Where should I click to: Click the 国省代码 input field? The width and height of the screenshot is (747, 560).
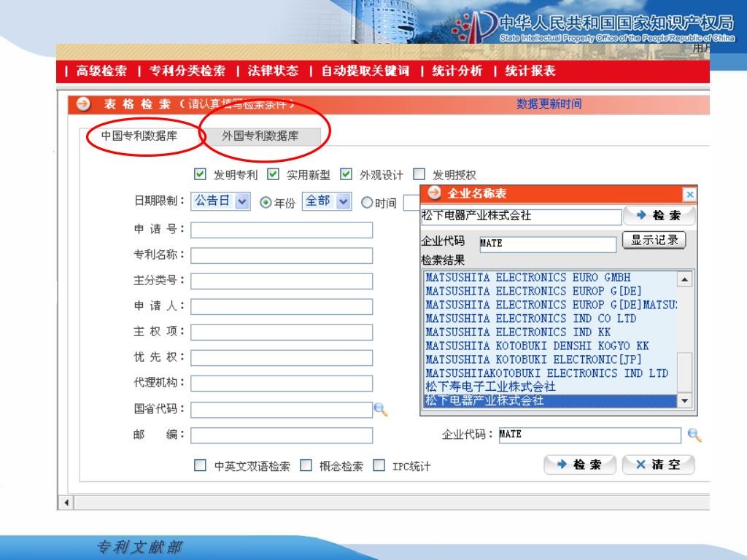pos(282,410)
